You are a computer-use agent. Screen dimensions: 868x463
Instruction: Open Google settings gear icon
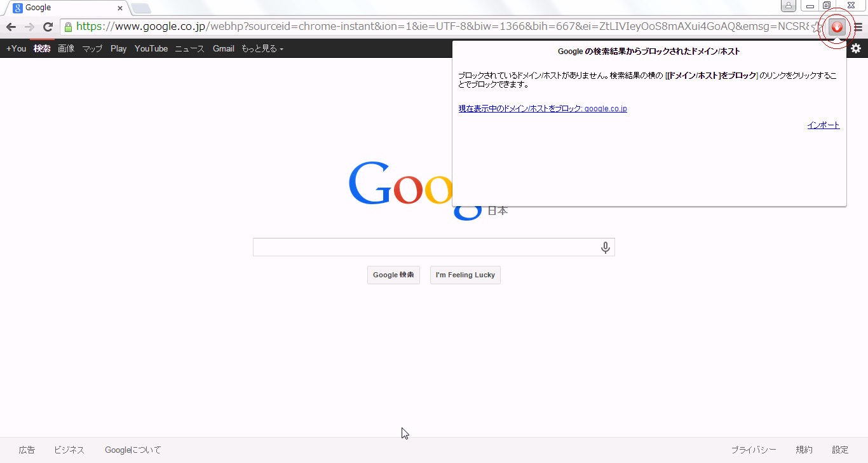click(856, 48)
